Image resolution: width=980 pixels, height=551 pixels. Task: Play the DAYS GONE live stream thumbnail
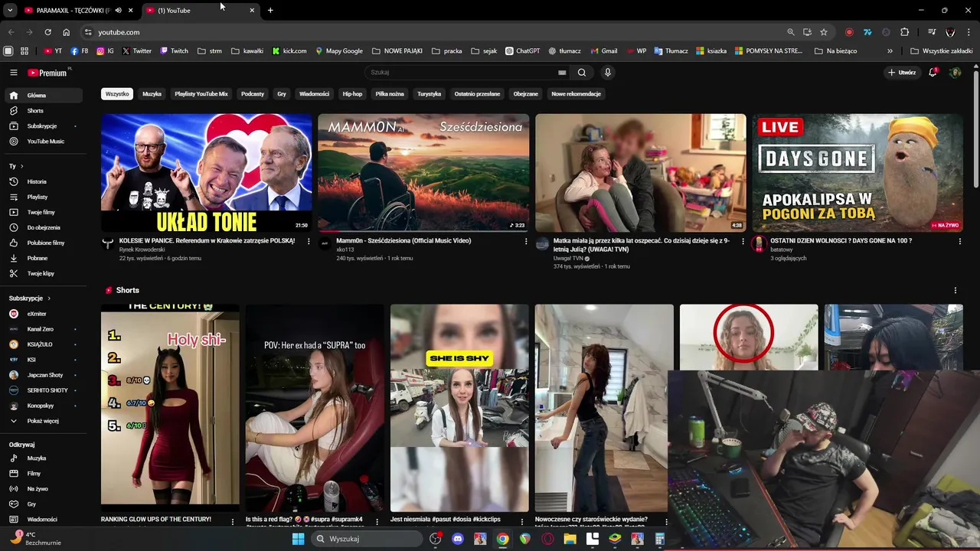point(857,173)
